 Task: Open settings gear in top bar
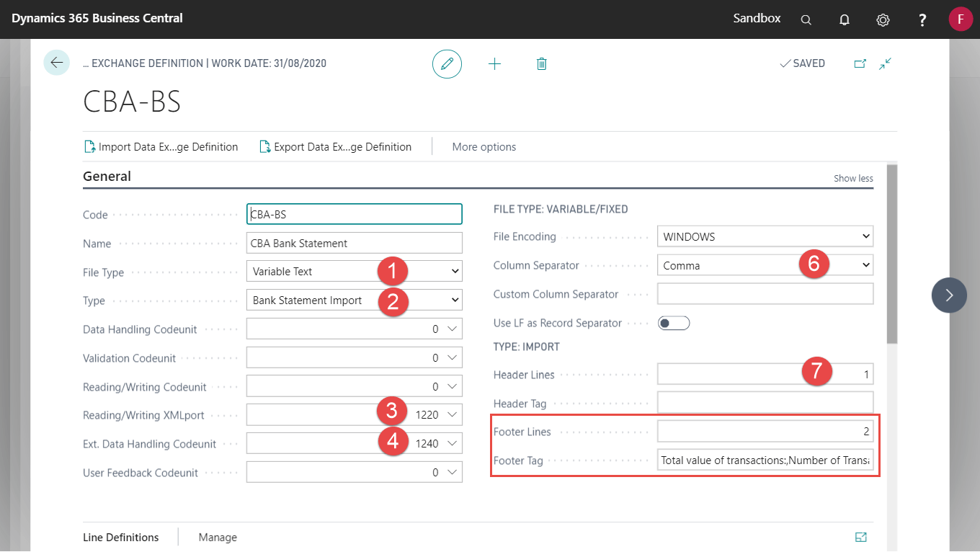[883, 19]
